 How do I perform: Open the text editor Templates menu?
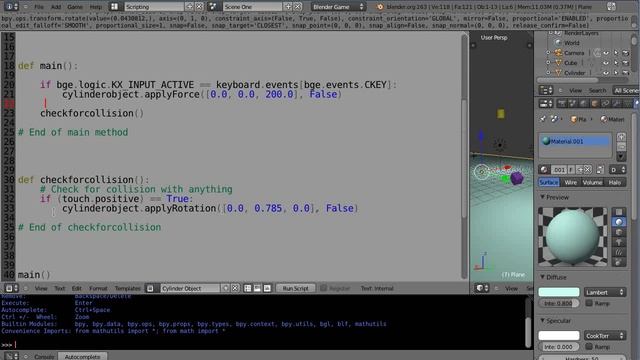pos(127,288)
